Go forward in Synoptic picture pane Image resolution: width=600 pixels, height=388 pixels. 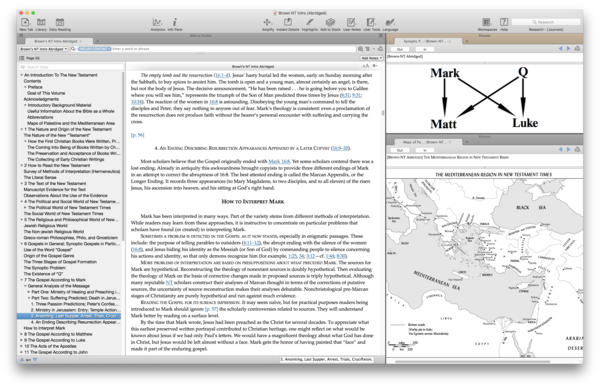click(568, 49)
